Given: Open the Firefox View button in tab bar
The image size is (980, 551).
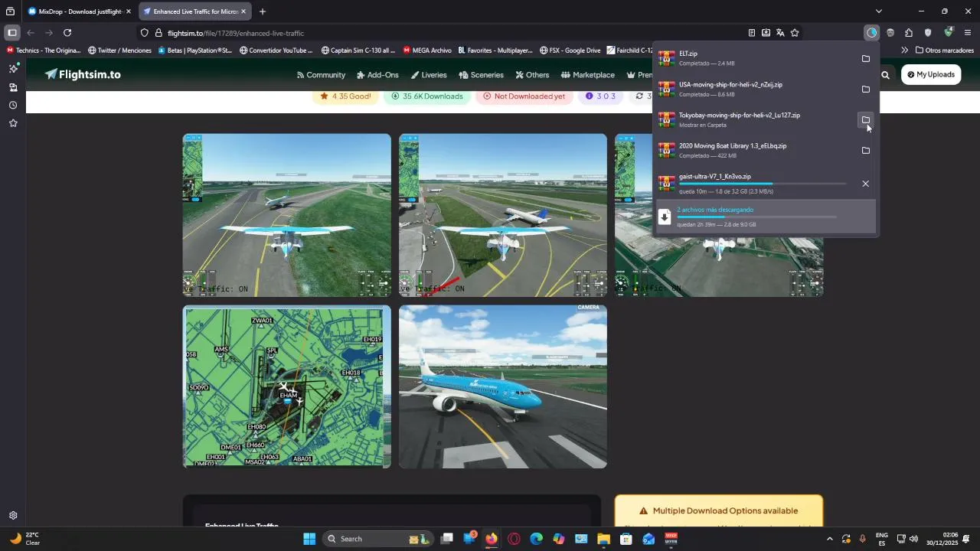Looking at the screenshot, I should tap(10, 11).
